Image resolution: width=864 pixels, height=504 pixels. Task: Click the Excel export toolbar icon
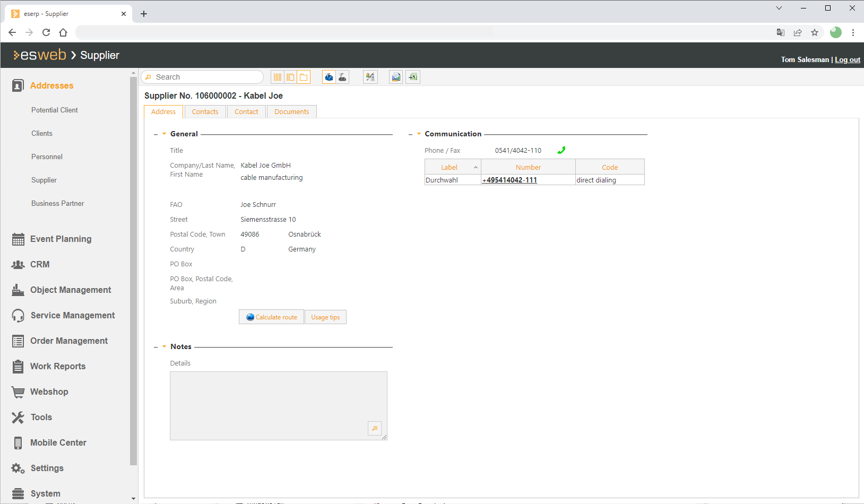413,77
